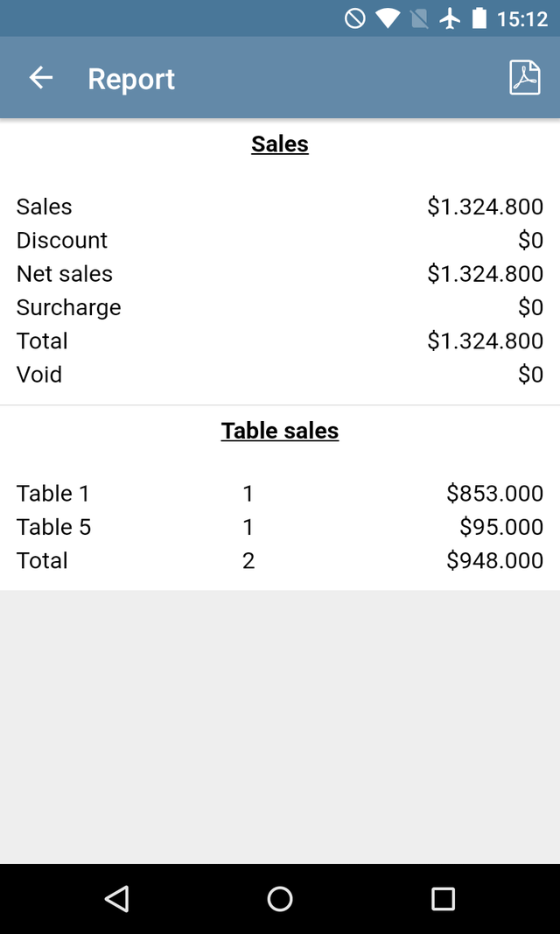The image size is (560, 934).
Task: Tap the airplane mode status icon
Action: 450,18
